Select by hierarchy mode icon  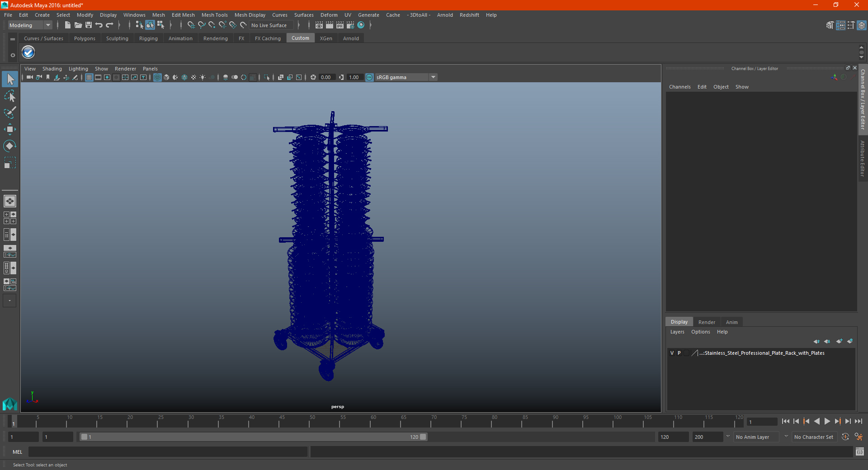(x=139, y=25)
